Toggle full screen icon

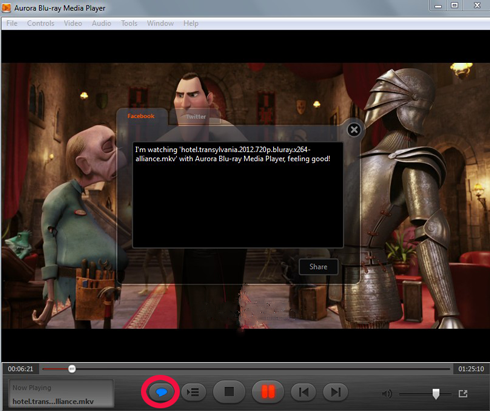tap(463, 394)
